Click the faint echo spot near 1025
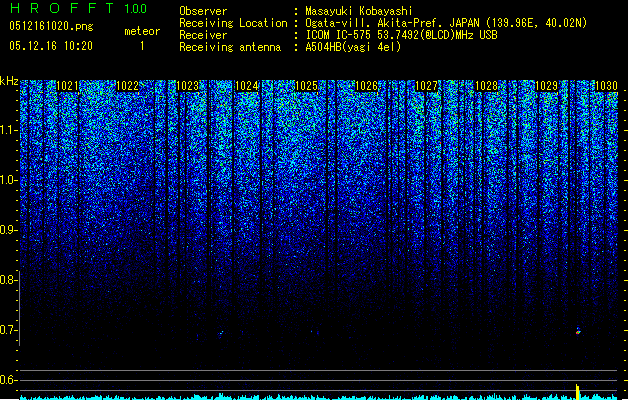 pos(312,332)
